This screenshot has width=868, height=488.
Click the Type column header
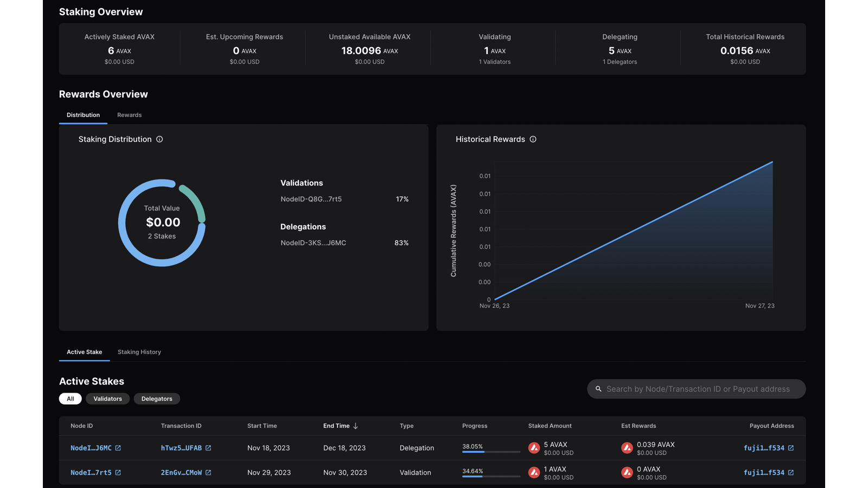click(x=407, y=426)
